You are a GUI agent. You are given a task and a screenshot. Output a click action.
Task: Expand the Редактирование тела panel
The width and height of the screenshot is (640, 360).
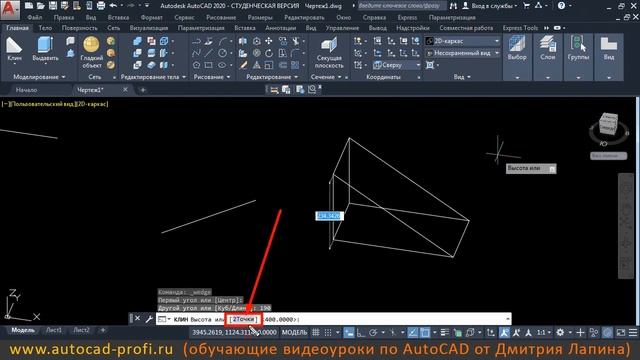(x=153, y=77)
